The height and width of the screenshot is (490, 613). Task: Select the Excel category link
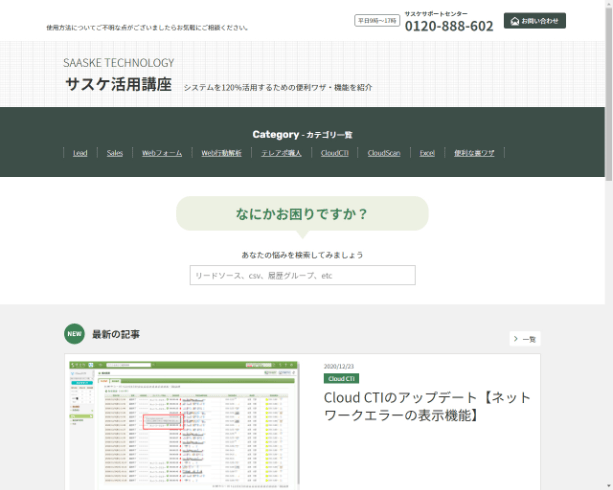(427, 153)
